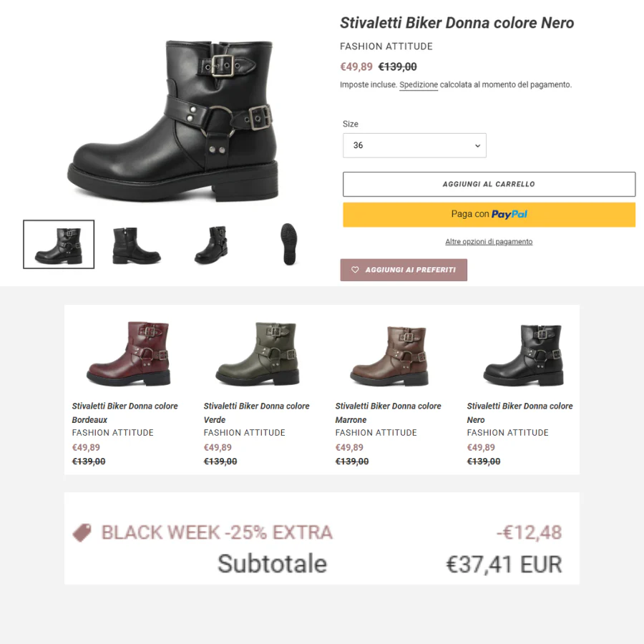Follow the Spedizione shipping link
The width and height of the screenshot is (644, 644).
419,85
